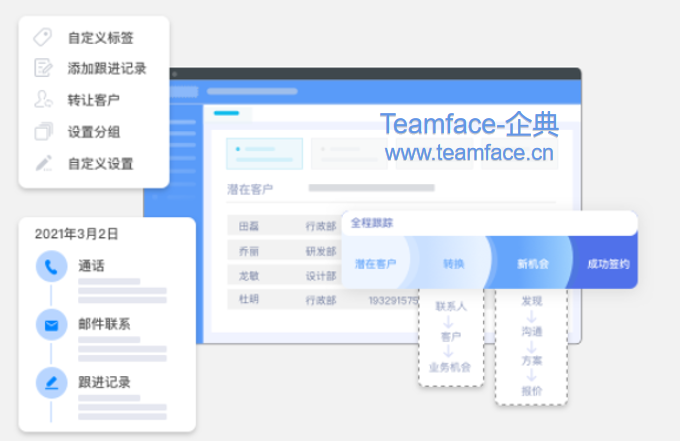Click the 全程跟踪 header label

click(372, 223)
